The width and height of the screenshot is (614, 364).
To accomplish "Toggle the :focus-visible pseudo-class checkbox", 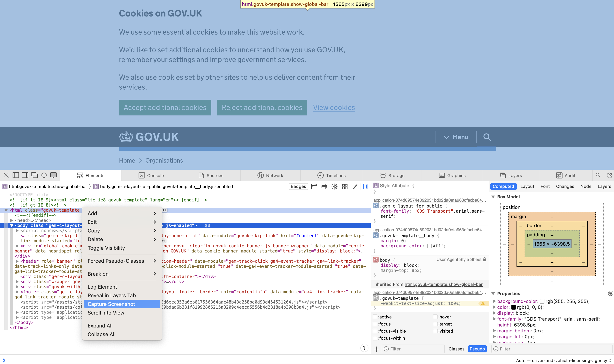I will pyautogui.click(x=375, y=331).
